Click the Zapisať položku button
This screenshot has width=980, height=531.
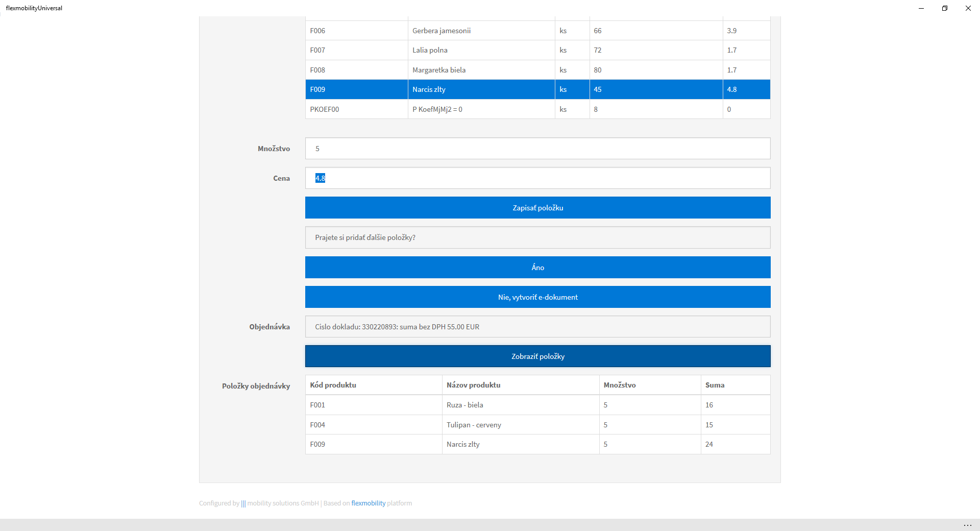[537, 208]
